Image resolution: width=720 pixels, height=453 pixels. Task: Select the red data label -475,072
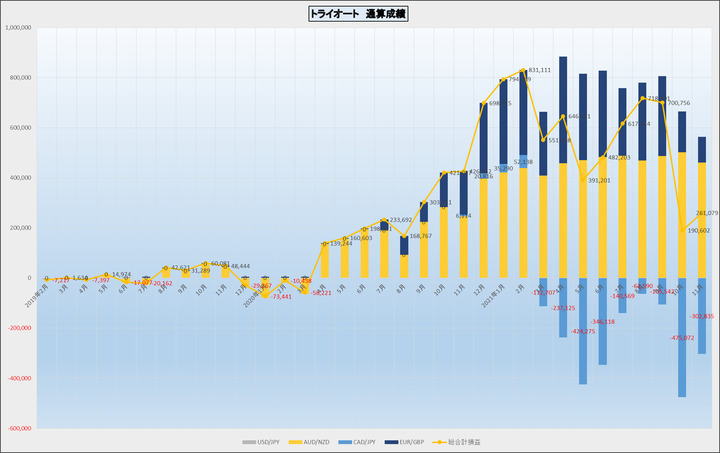pos(682,338)
